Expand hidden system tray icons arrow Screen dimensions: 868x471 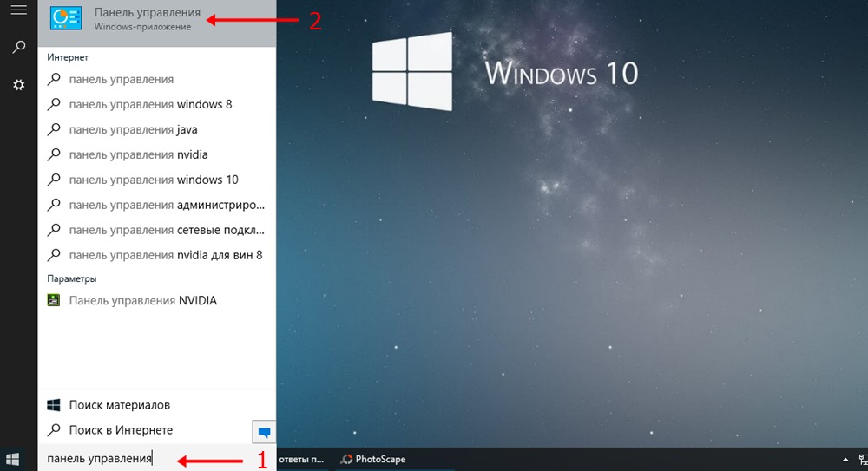pos(845,459)
